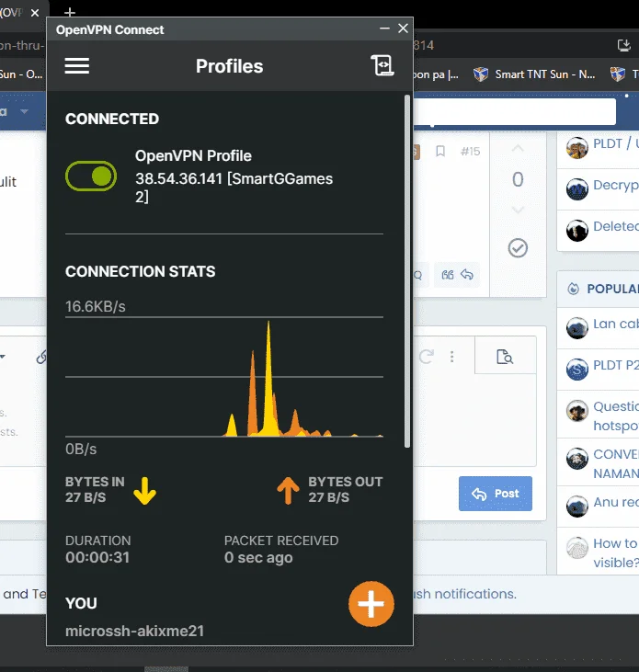Viewport: 639px width, 672px height.
Task: Open the Smart TNT Sun bookmark
Action: point(534,74)
